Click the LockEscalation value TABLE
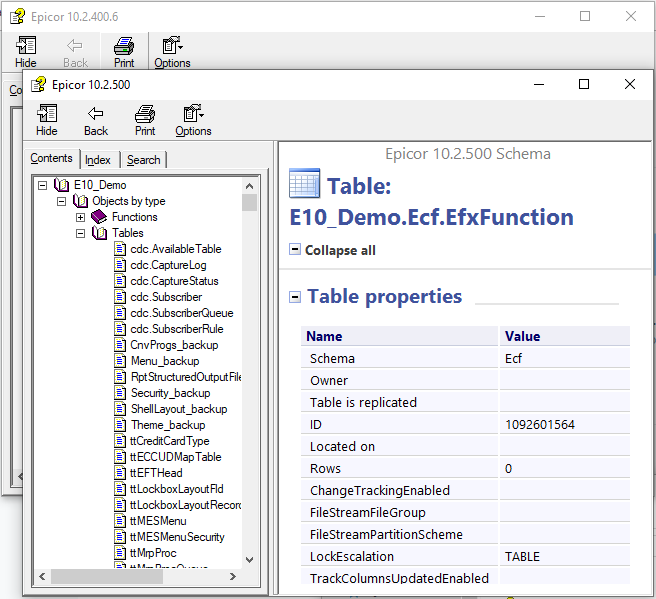 coord(522,557)
